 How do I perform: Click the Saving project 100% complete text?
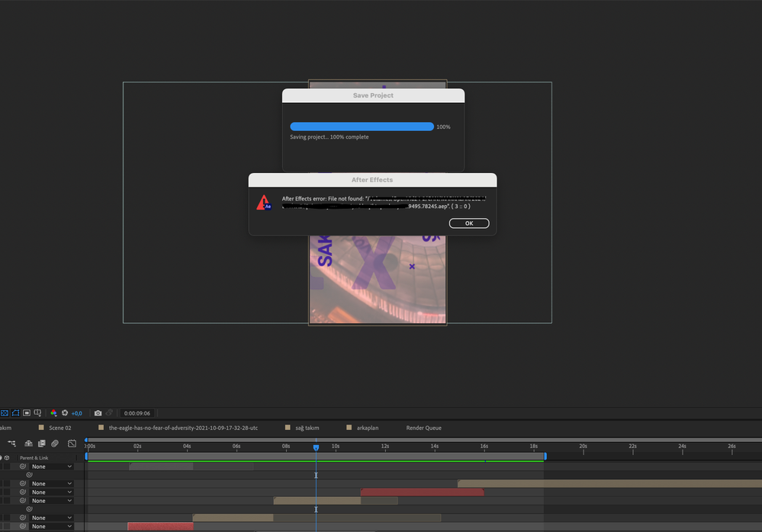pos(330,137)
